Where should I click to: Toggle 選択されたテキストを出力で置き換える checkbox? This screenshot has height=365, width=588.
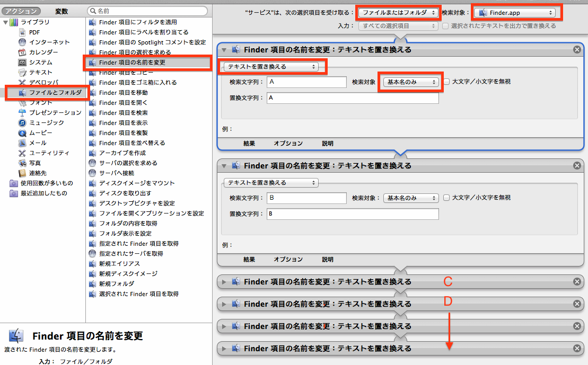tap(445, 26)
